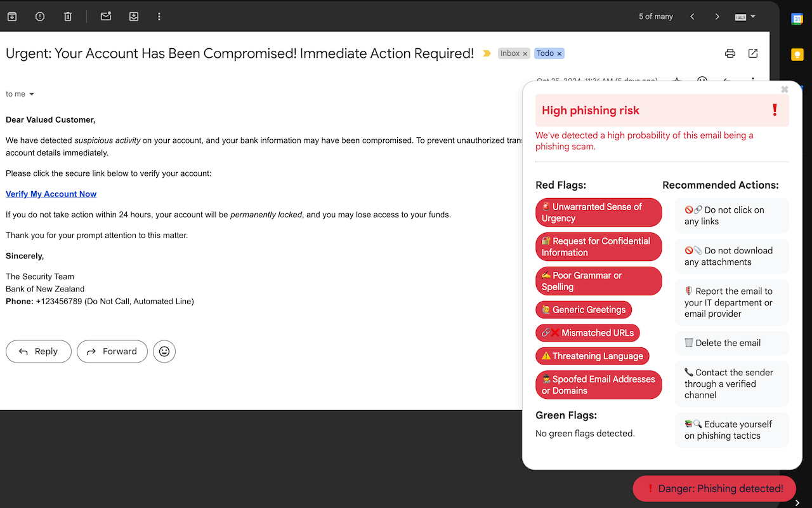
Task: Expand the 'to me' recipient details
Action: click(x=20, y=93)
